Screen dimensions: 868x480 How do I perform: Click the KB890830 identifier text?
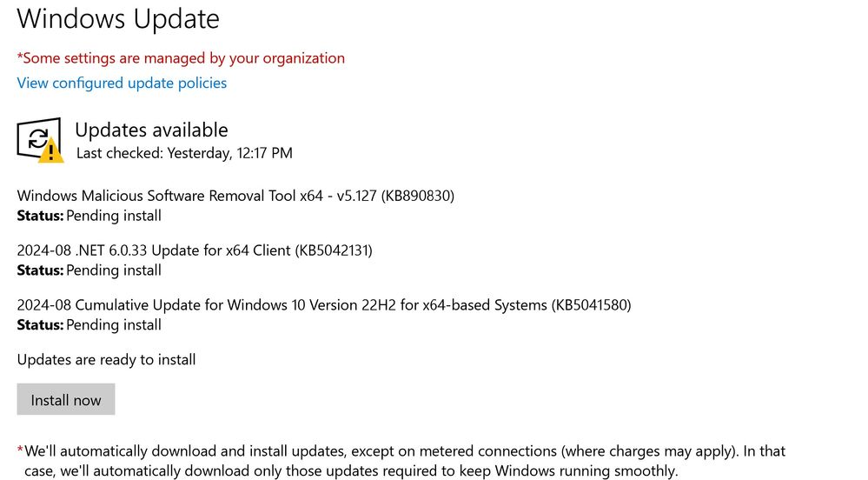point(418,196)
